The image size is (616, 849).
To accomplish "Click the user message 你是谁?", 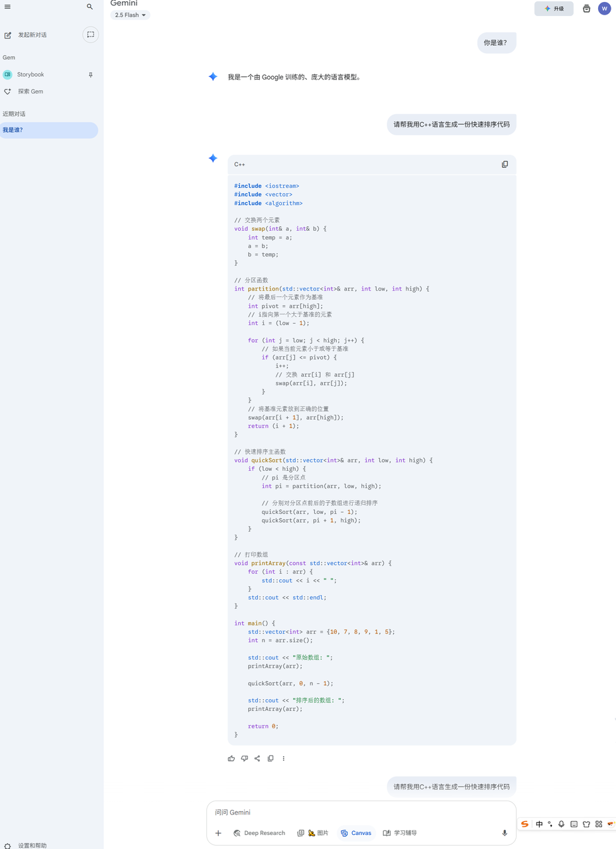I will [x=497, y=43].
